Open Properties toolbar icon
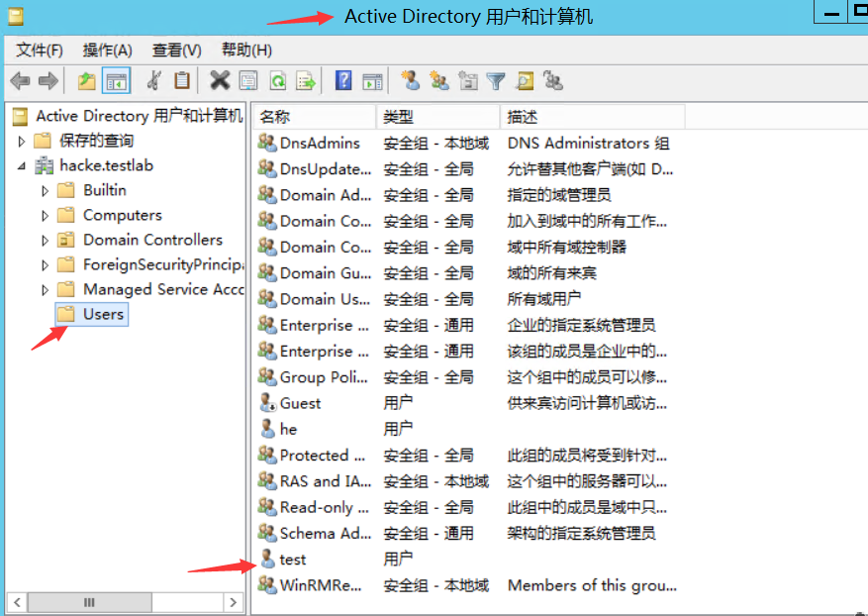The image size is (868, 616). click(x=248, y=81)
